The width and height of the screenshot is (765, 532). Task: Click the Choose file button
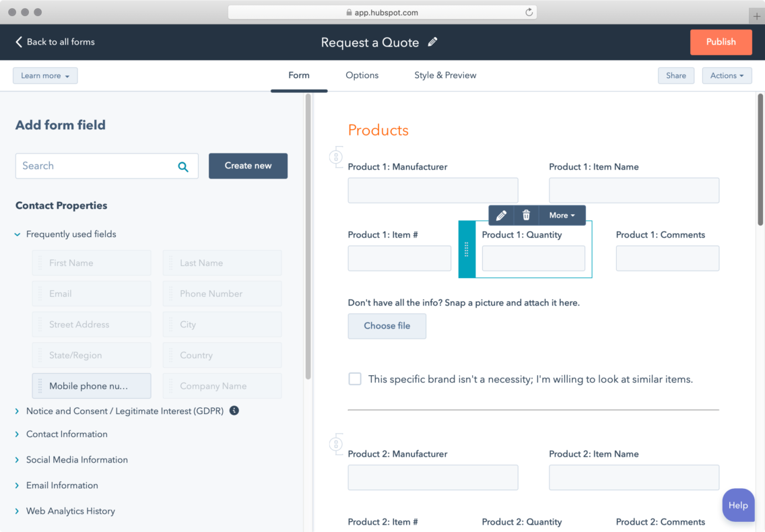387,326
